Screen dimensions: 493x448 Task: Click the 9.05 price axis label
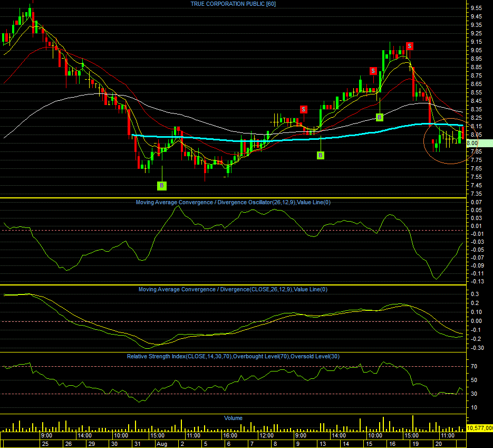pyautogui.click(x=476, y=50)
